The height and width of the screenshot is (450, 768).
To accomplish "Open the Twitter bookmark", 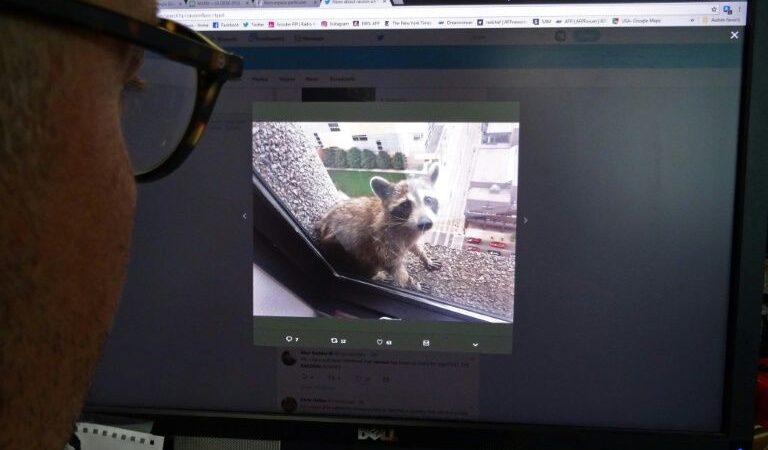I will coord(254,24).
